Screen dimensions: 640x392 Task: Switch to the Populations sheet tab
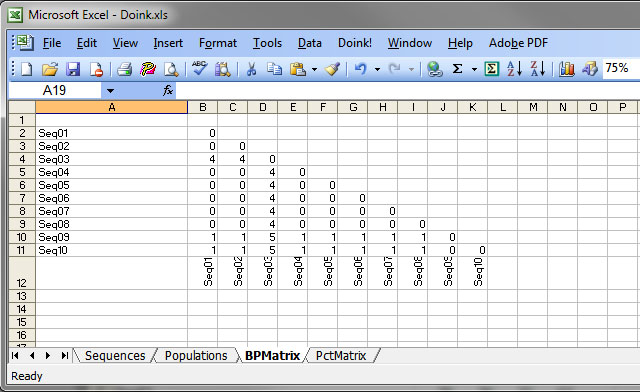(x=196, y=356)
